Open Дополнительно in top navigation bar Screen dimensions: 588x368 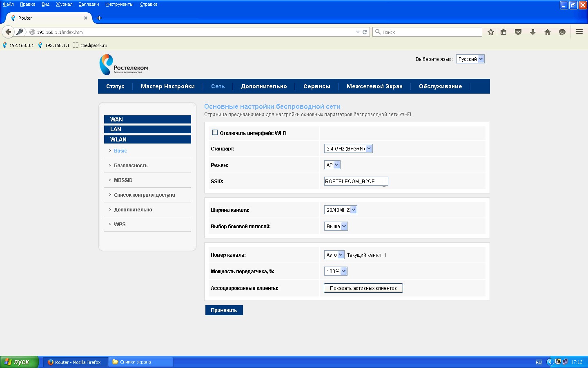pyautogui.click(x=264, y=86)
